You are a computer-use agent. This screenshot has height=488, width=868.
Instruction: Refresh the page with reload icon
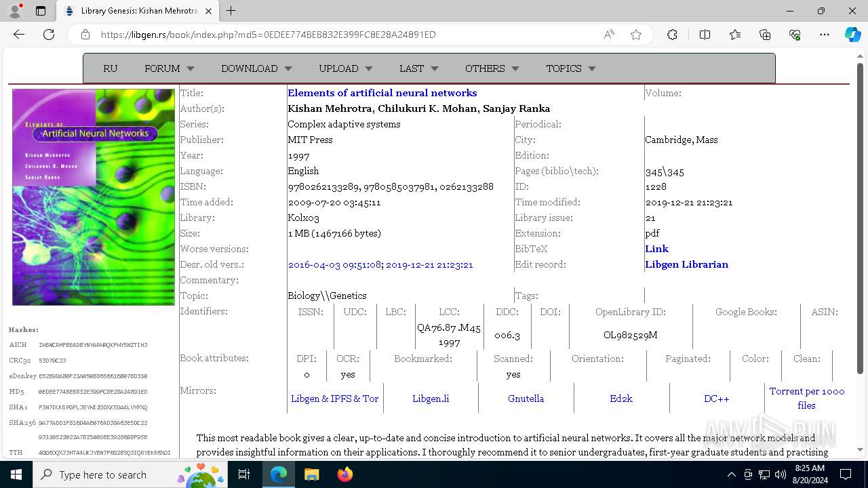tap(49, 35)
